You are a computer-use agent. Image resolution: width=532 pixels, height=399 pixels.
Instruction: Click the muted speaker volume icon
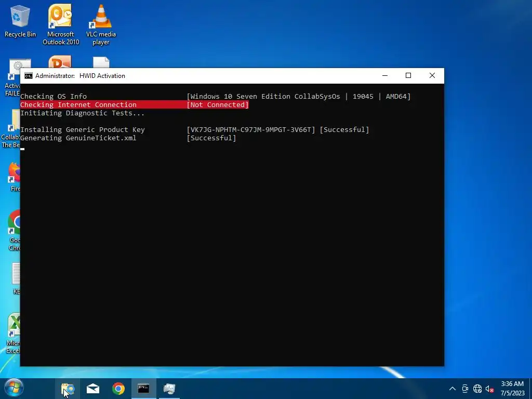point(489,389)
